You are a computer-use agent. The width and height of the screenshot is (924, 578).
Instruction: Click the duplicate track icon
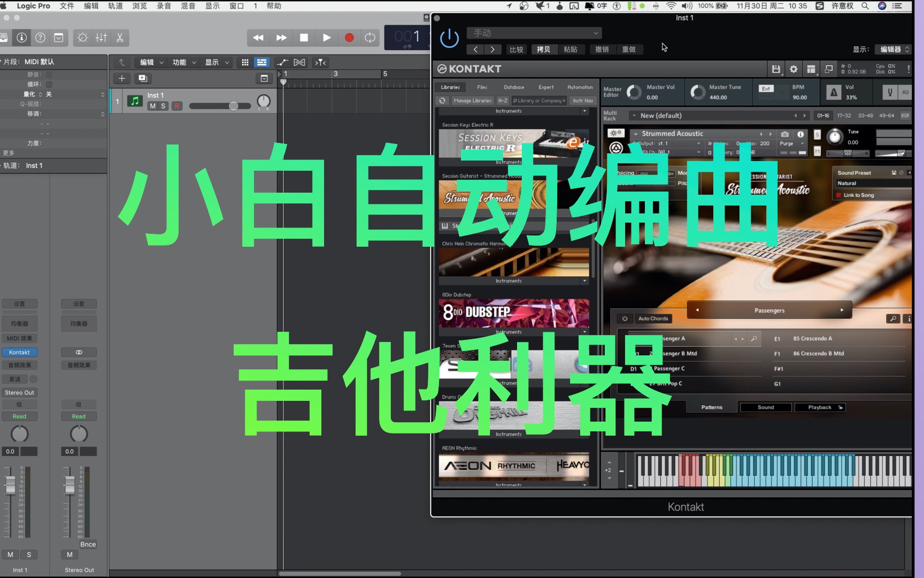click(143, 78)
